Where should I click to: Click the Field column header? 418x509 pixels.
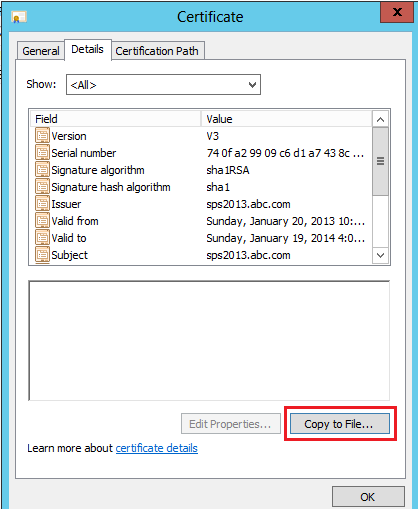(116, 119)
